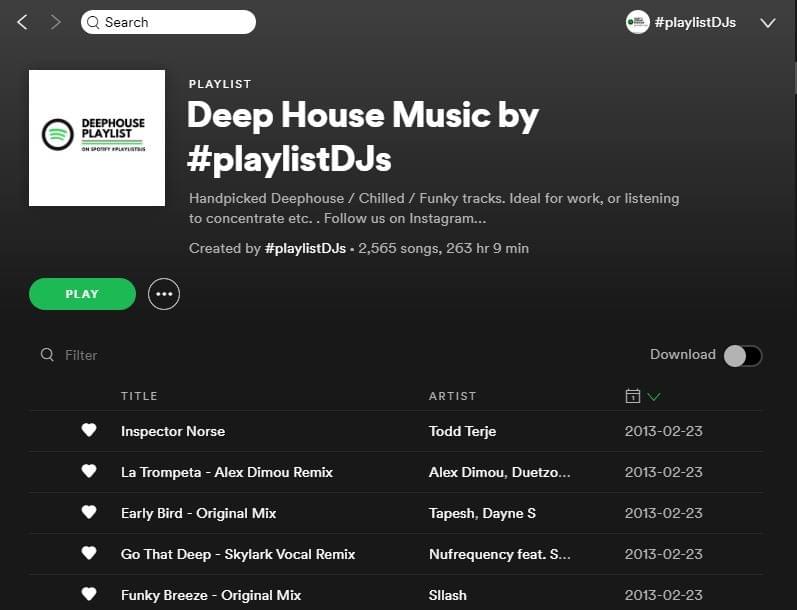Open the #playlistDJs profile avatar
The width and height of the screenshot is (797, 610).
[x=637, y=22]
